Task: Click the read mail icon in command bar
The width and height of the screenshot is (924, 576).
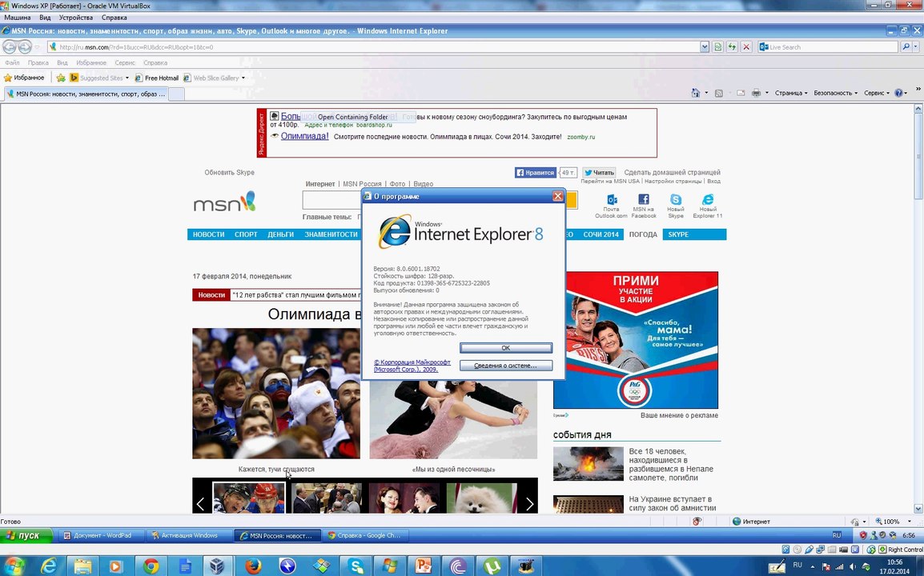Action: click(x=741, y=93)
